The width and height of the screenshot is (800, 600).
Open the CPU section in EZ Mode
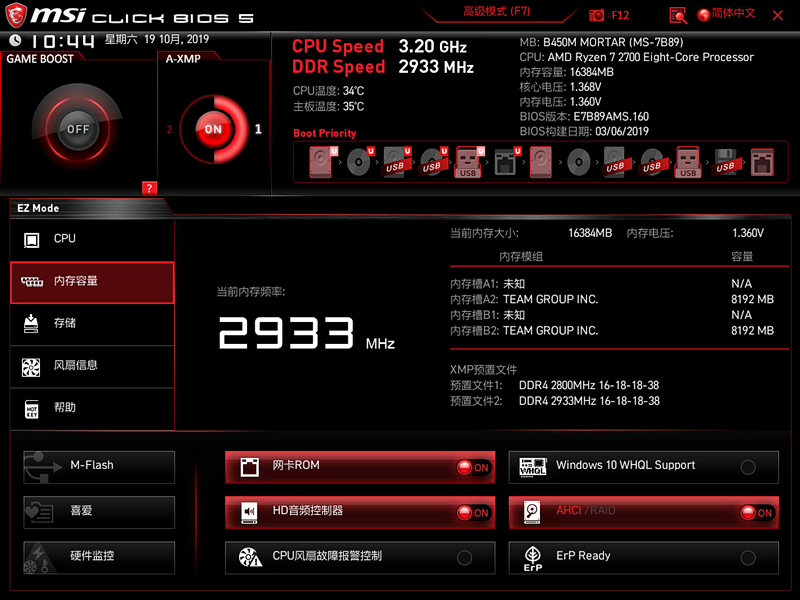(x=92, y=239)
